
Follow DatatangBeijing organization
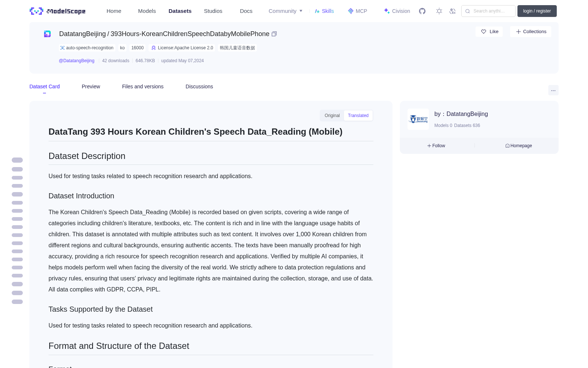click(x=436, y=146)
